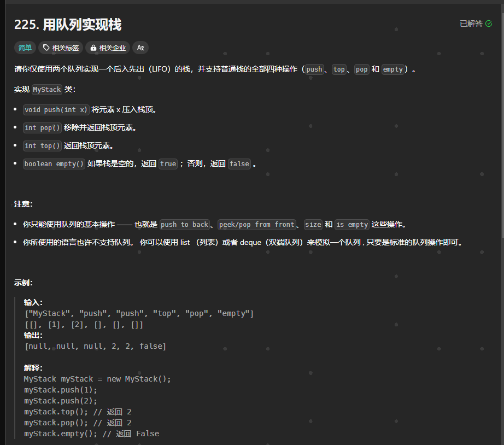Screen dimensions: 504x445
Task: Click the inline code true
Action: 168,163
